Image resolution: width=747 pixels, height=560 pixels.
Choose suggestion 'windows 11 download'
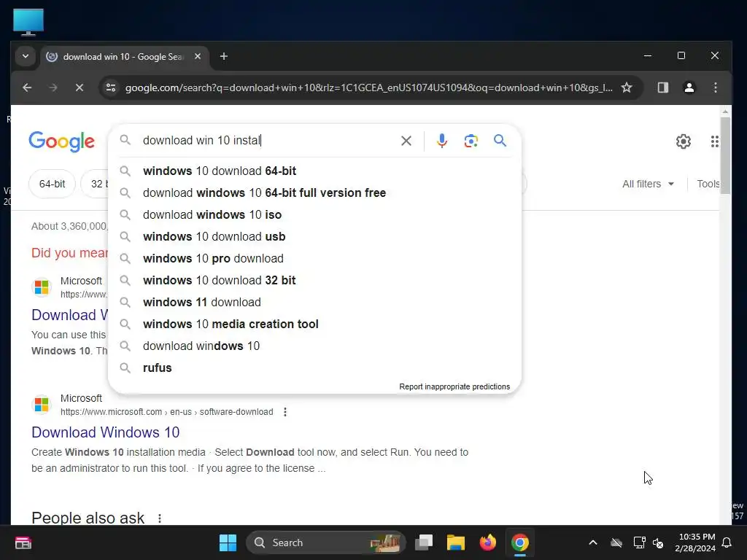coord(315,303)
